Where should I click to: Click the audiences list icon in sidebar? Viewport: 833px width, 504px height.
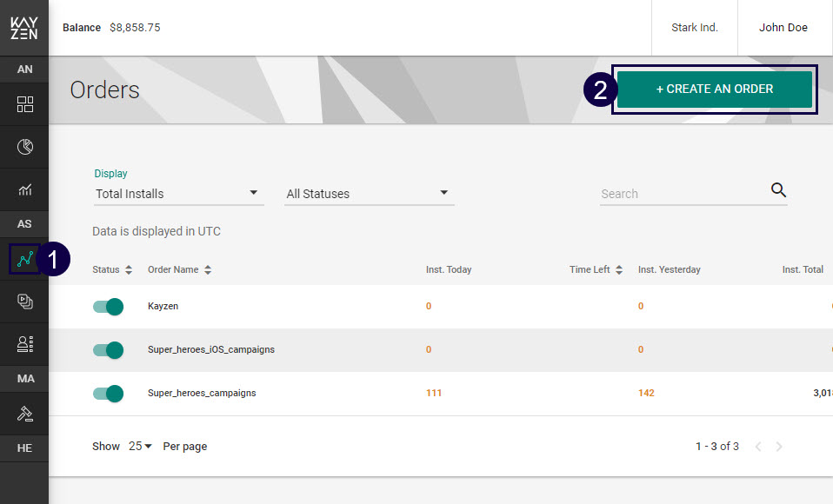click(x=25, y=344)
